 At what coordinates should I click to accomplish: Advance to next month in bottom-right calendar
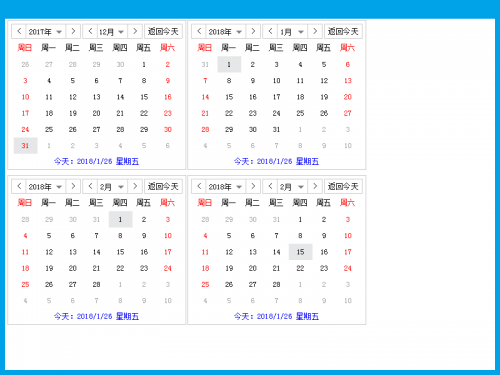pyautogui.click(x=315, y=186)
